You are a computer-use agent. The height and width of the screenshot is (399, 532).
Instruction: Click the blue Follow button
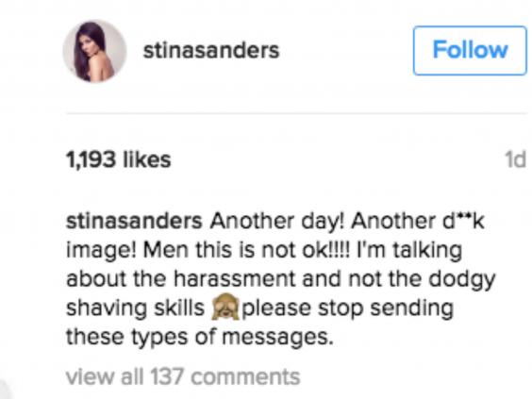pyautogui.click(x=470, y=50)
